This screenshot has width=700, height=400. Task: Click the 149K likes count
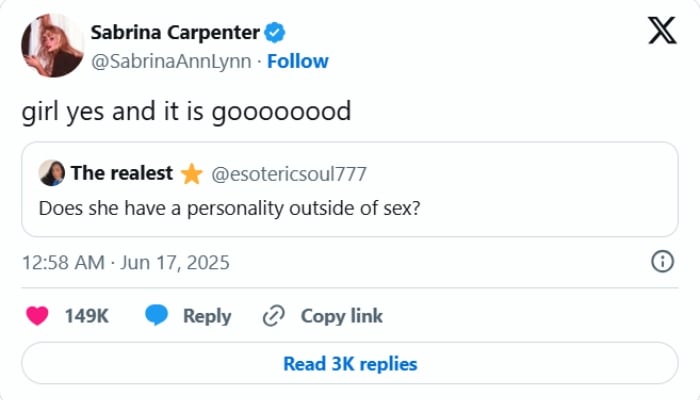tap(86, 316)
